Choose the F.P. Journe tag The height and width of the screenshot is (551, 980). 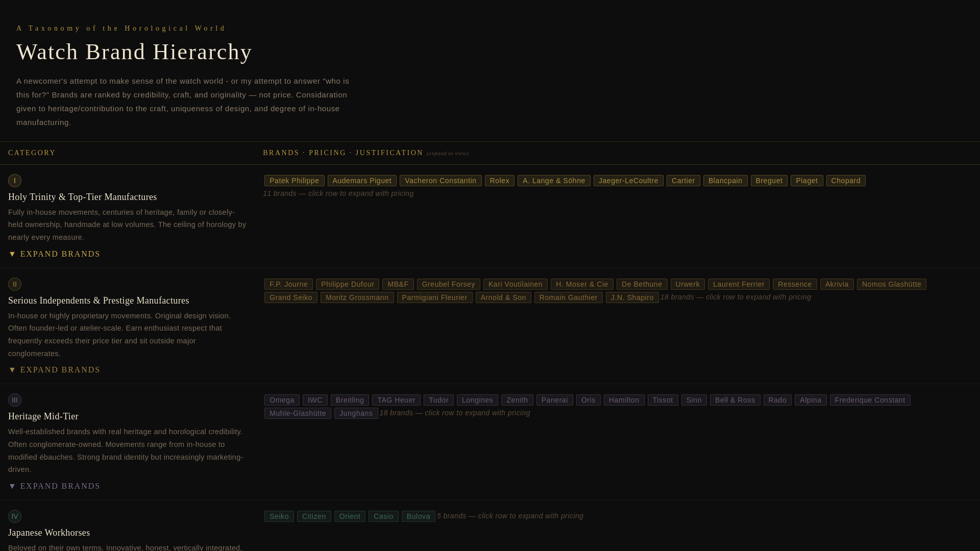coord(288,284)
